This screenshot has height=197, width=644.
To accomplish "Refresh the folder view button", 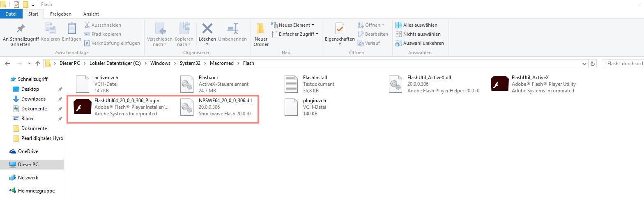I will click(x=592, y=64).
